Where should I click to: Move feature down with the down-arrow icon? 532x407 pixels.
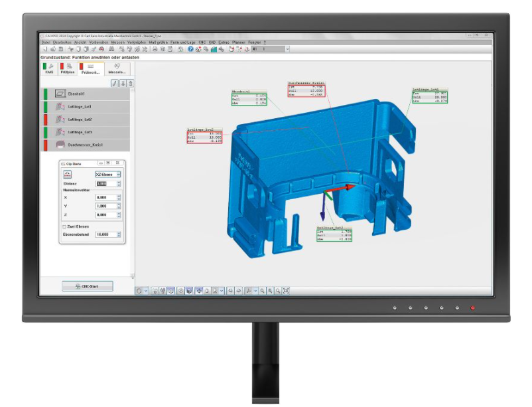(122, 83)
